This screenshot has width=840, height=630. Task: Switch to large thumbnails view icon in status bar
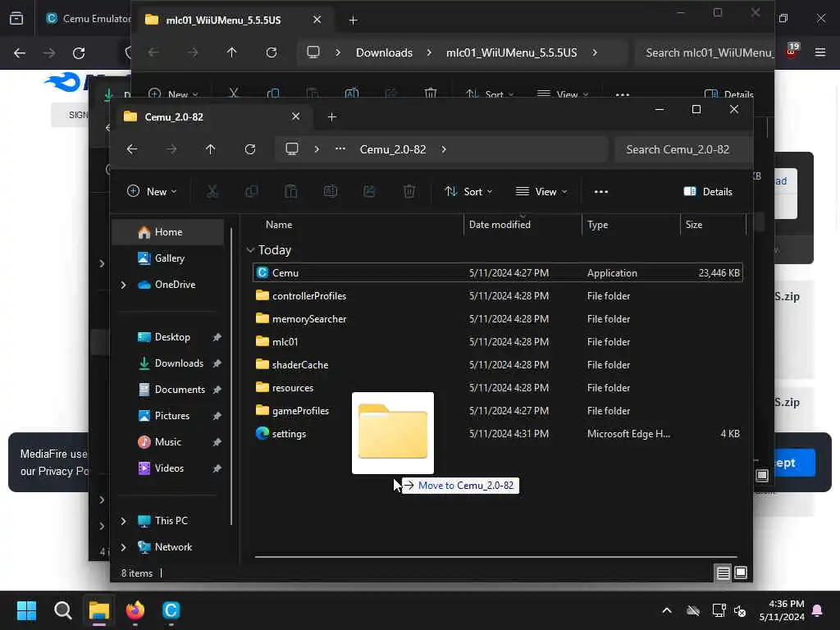click(741, 573)
